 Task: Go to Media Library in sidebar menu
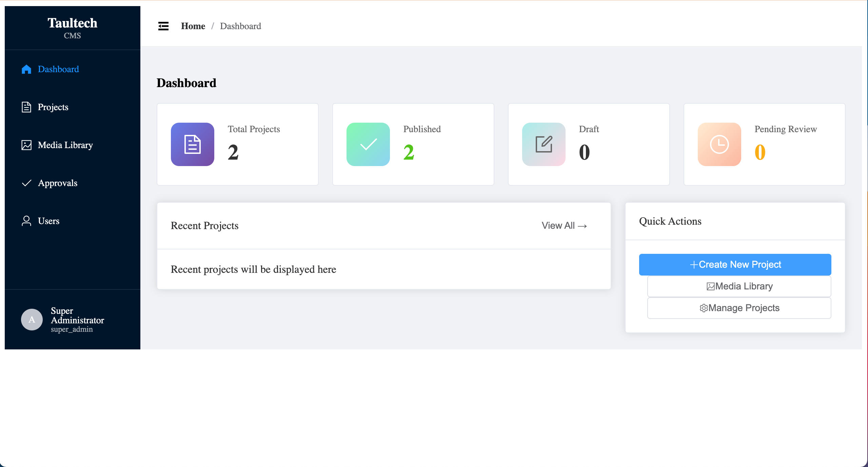(x=73, y=145)
